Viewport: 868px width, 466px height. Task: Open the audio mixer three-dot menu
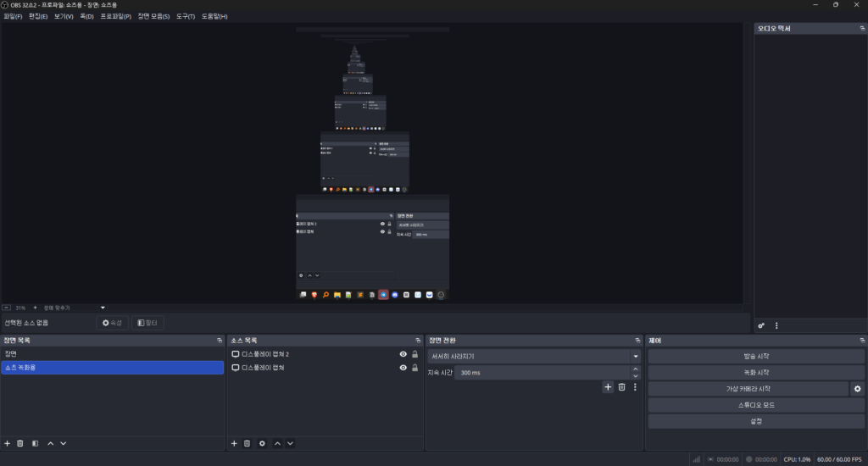[x=776, y=325]
